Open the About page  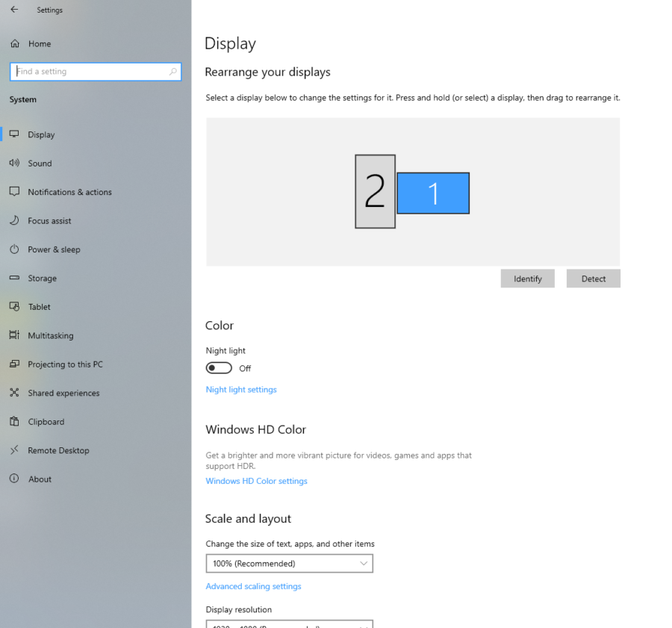pyautogui.click(x=96, y=479)
